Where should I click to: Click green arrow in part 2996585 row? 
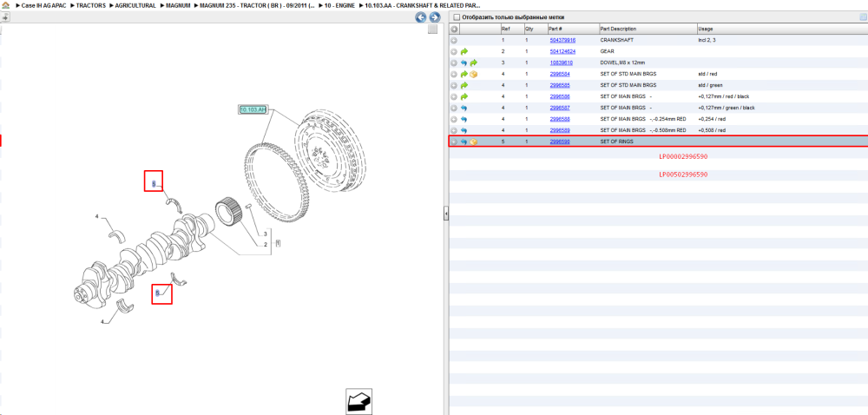point(464,86)
